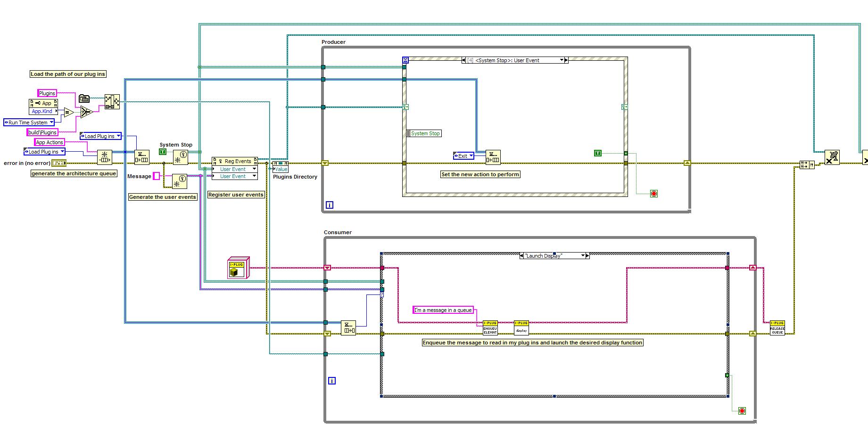Open the "Launch Display" case selector dropdown
This screenshot has height=425, width=868.
pos(583,256)
